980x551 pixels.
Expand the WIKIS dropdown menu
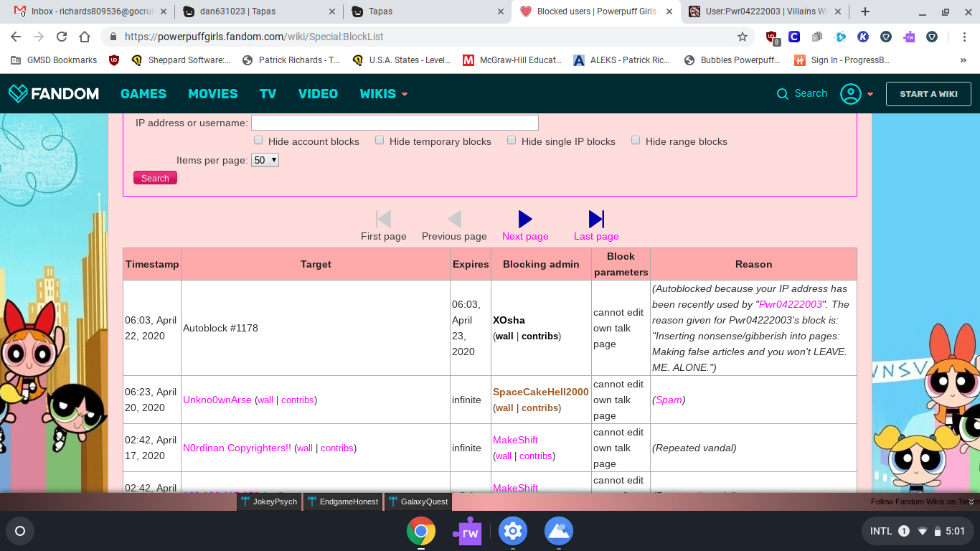point(384,94)
